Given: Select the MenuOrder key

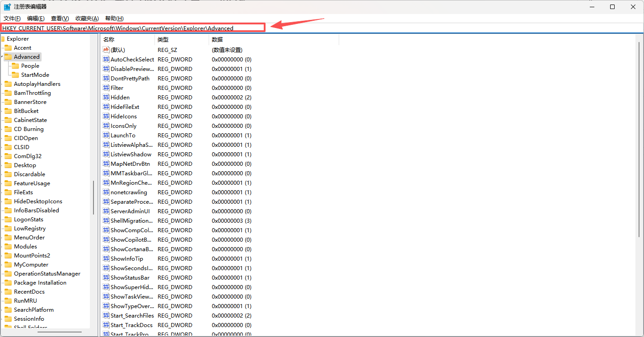Looking at the screenshot, I should coord(29,238).
